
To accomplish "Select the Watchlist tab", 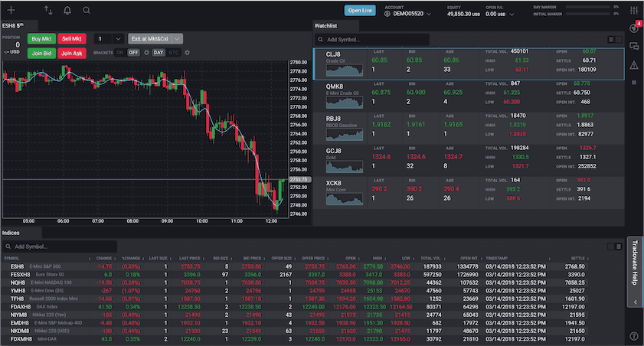I will (x=326, y=24).
